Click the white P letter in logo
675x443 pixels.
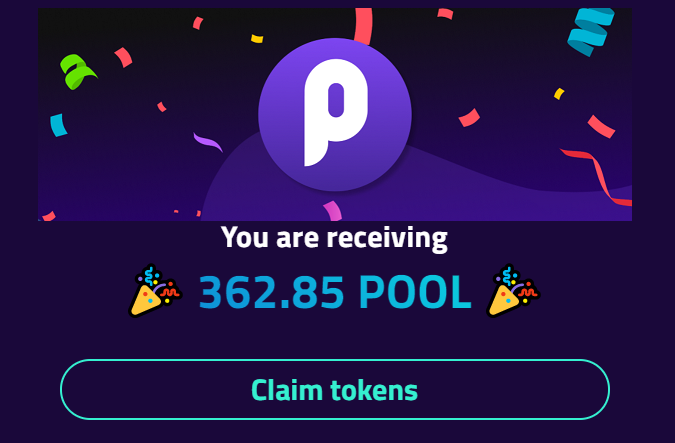click(336, 112)
